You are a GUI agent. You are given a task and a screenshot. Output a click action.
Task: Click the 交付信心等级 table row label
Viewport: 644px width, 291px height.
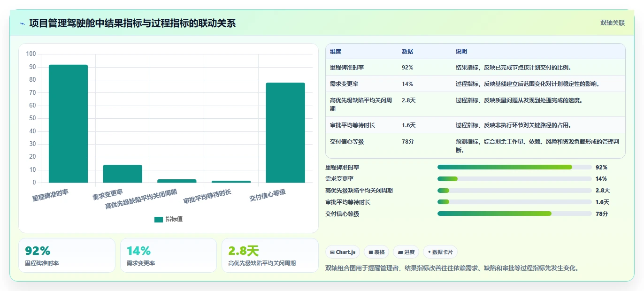(x=347, y=142)
